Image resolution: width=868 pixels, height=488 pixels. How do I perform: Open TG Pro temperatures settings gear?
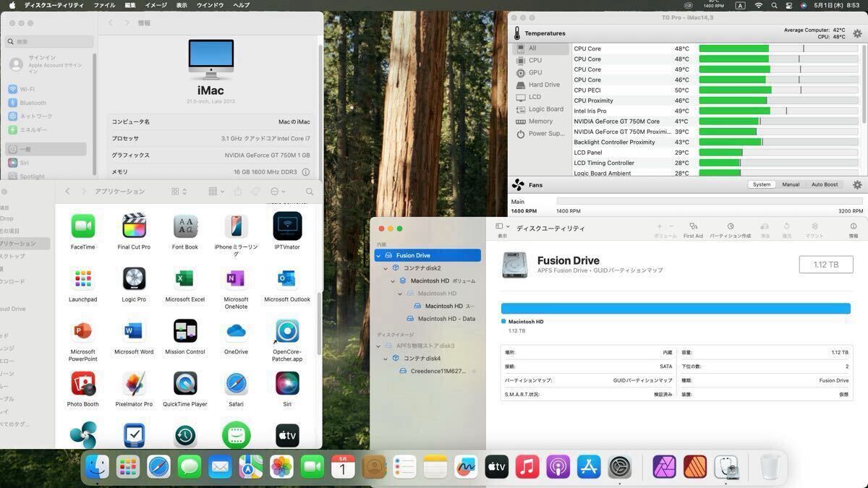point(857,33)
